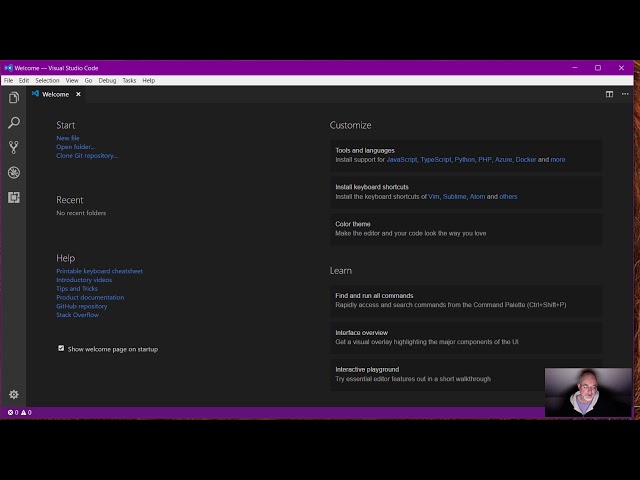Open the Source Control icon
The image size is (640, 480).
14,147
